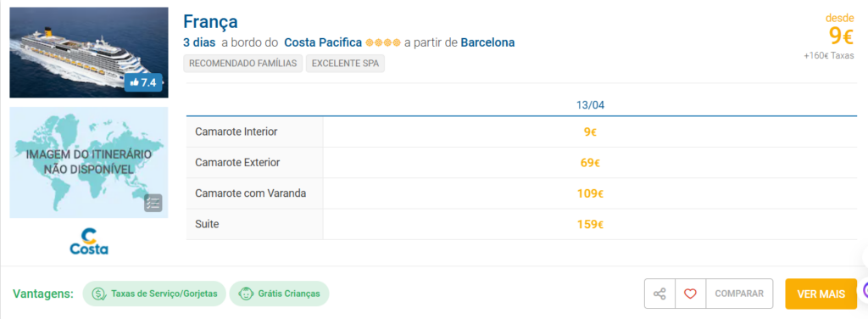Click the RECOMENDADO FAMÍLIAS tag
This screenshot has height=319, width=868.
click(243, 63)
